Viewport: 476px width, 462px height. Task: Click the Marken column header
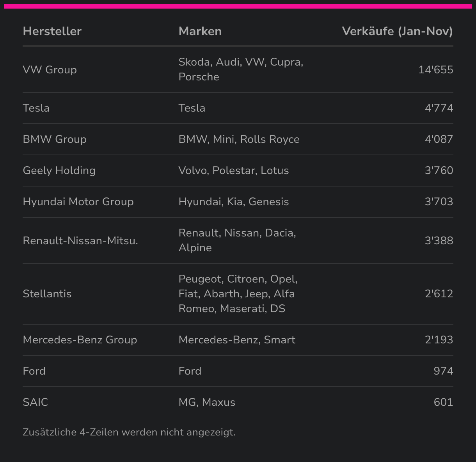(200, 31)
